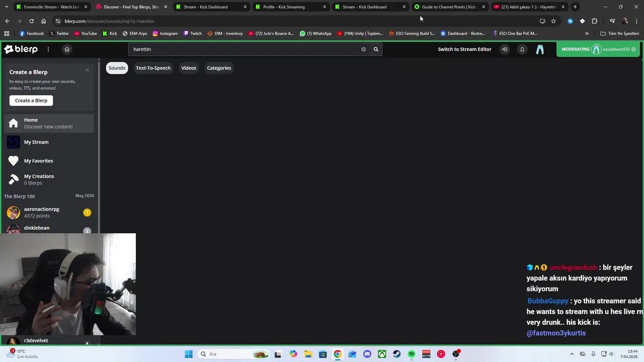Toggle the Blerp volume speaker icon

click(x=505, y=49)
